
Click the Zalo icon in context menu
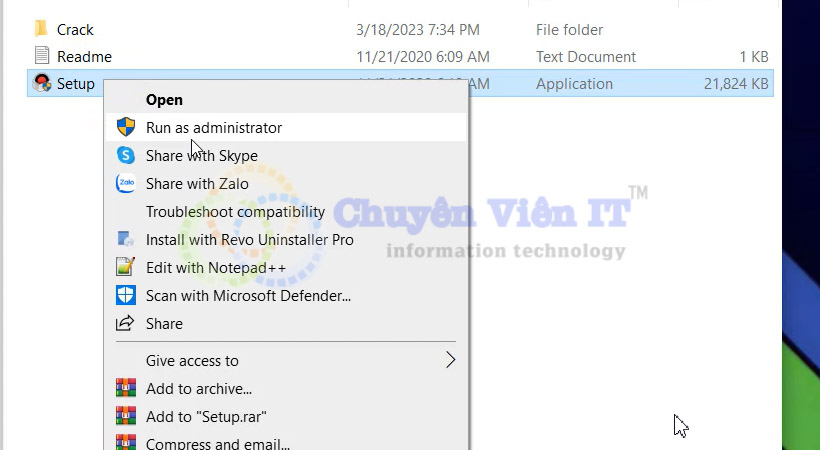pyautogui.click(x=126, y=184)
